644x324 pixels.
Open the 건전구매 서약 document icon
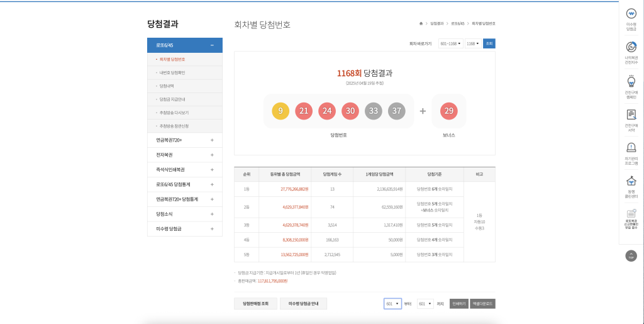(631, 116)
